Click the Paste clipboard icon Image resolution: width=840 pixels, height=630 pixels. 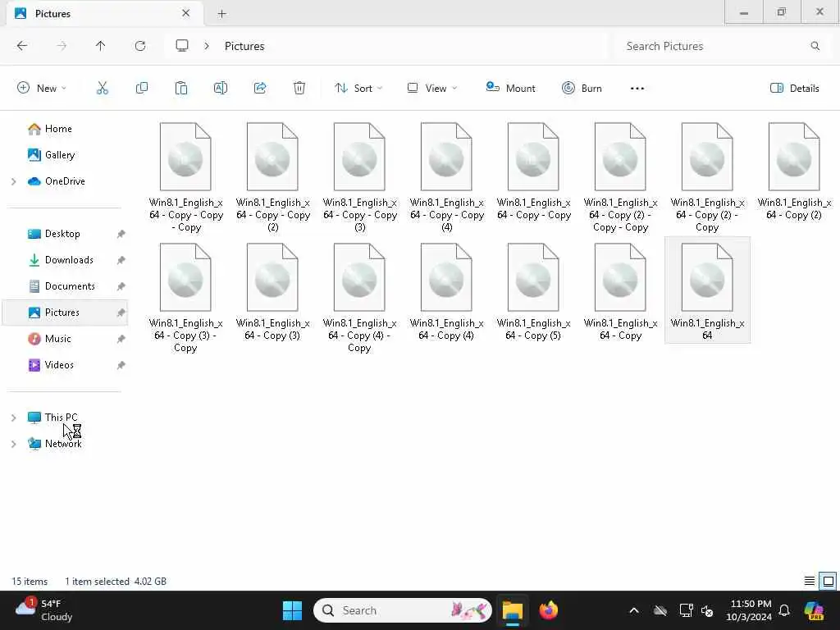(x=181, y=89)
